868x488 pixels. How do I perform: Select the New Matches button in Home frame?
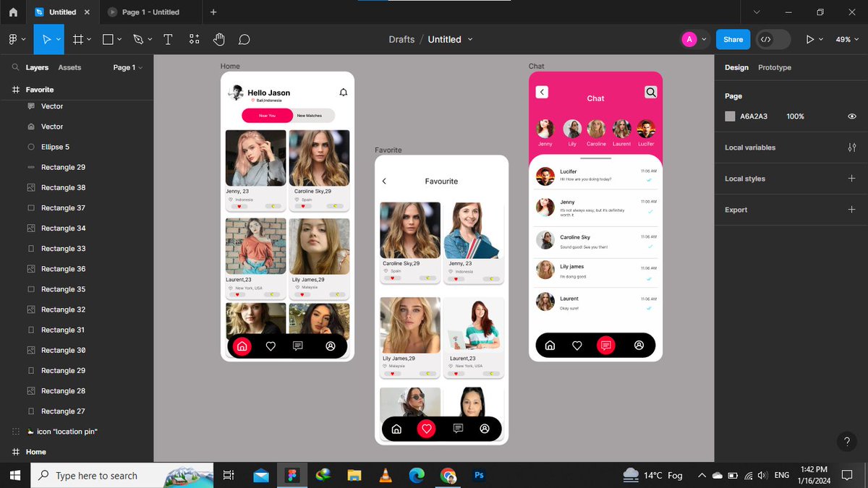click(x=310, y=116)
